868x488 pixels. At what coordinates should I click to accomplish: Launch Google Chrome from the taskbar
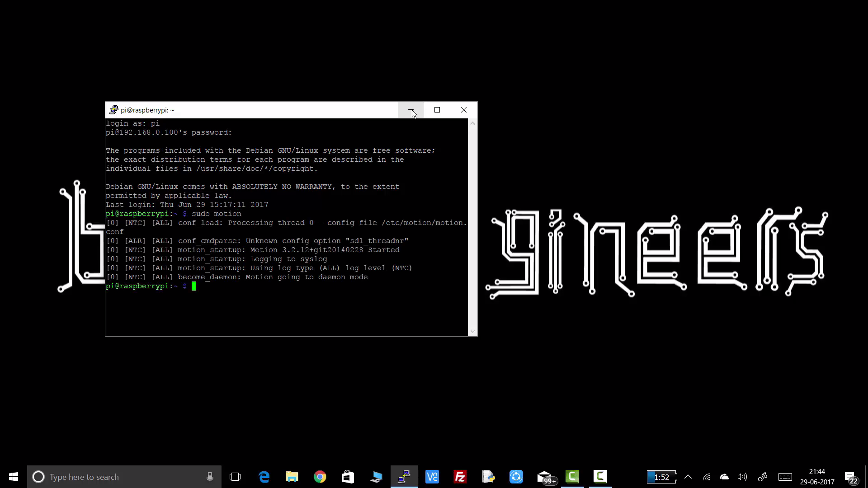(x=320, y=477)
